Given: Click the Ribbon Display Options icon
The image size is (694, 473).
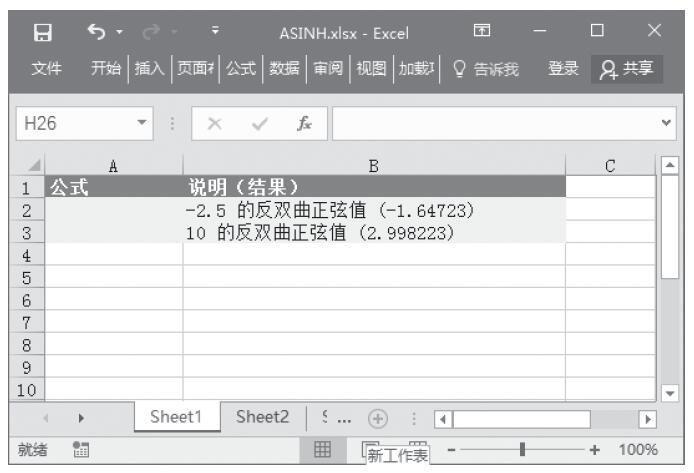Looking at the screenshot, I should 482,33.
